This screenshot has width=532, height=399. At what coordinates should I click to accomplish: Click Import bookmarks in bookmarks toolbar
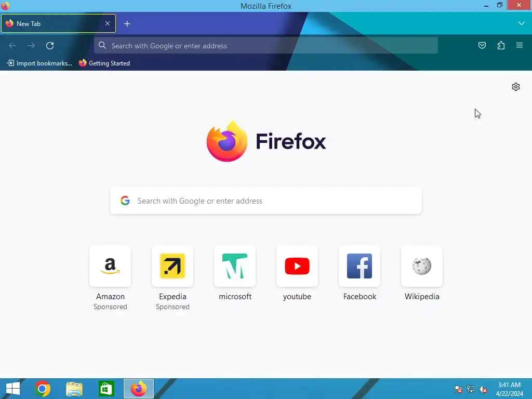click(x=39, y=63)
